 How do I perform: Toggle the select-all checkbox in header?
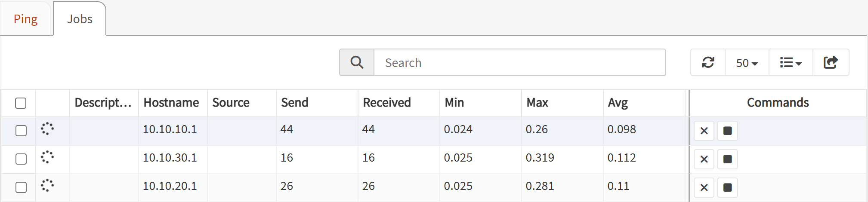(x=21, y=103)
